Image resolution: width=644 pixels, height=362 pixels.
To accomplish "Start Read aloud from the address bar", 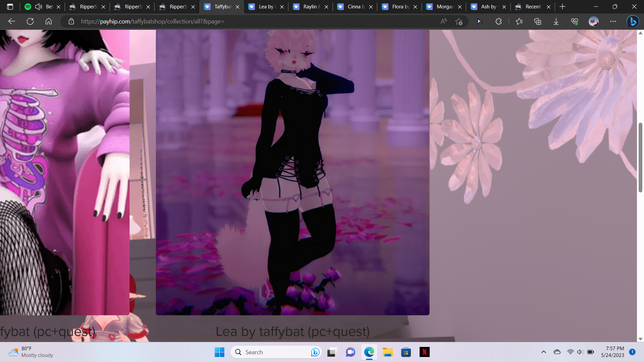I will coord(444,21).
